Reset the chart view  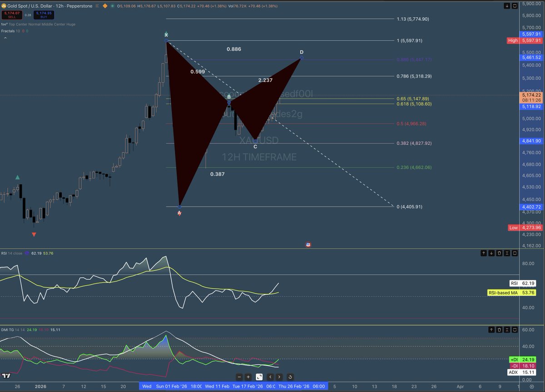[290, 377]
